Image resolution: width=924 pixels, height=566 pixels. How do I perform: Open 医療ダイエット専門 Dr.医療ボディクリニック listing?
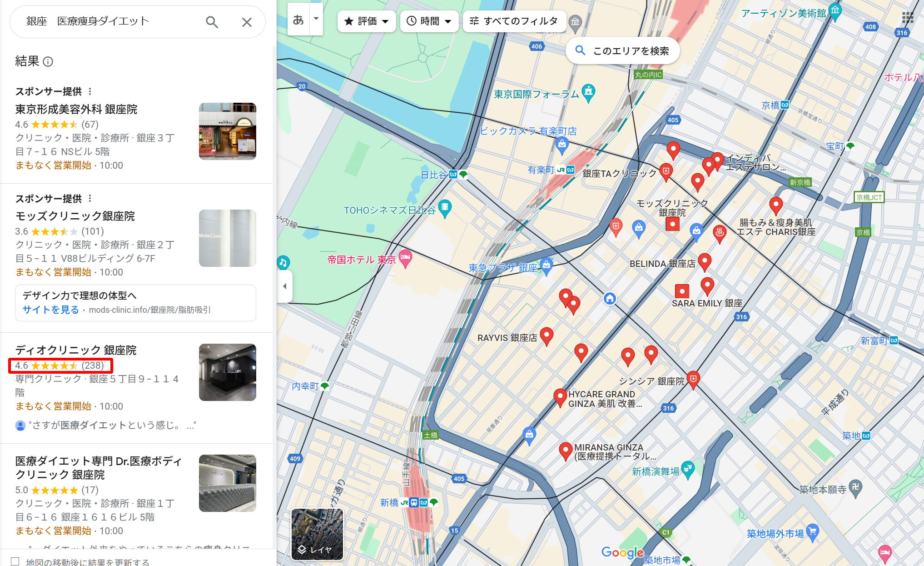tap(98, 468)
